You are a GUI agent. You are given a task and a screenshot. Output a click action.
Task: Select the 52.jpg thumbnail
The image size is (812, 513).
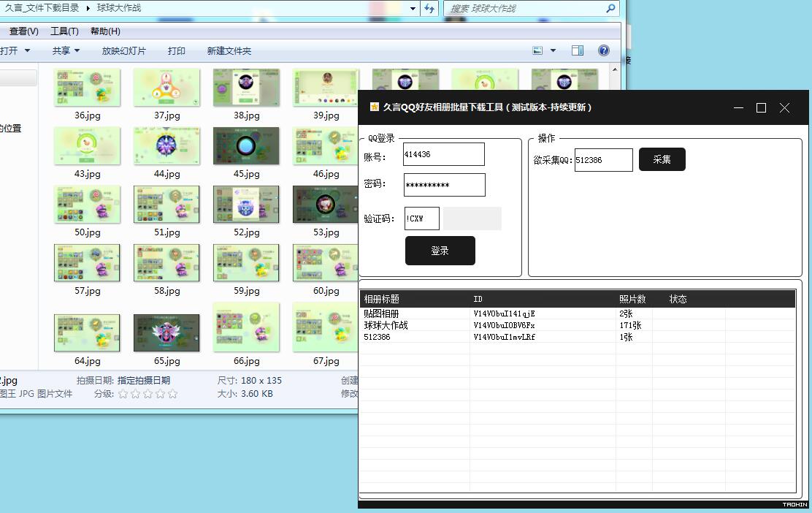(x=246, y=205)
